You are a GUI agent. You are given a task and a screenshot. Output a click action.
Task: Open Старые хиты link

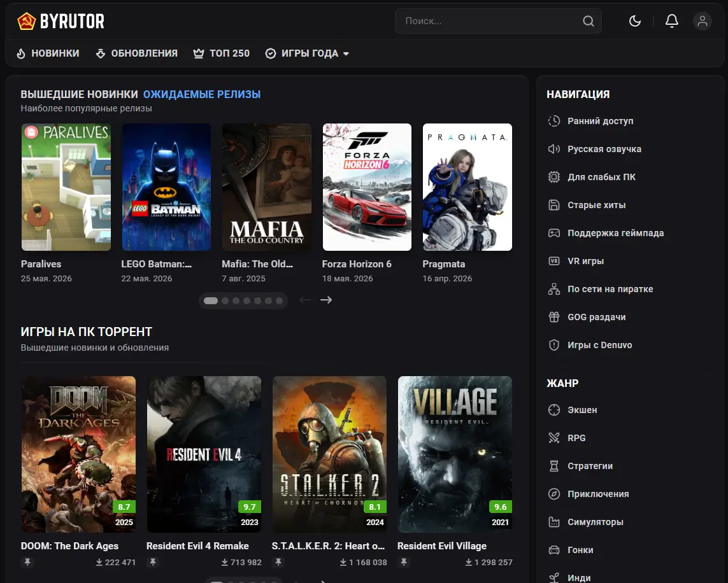click(x=597, y=205)
